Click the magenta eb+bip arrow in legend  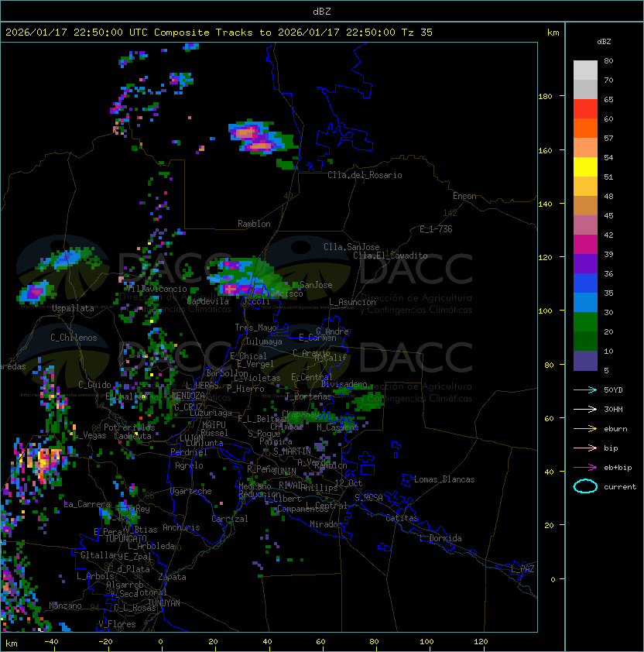[585, 468]
